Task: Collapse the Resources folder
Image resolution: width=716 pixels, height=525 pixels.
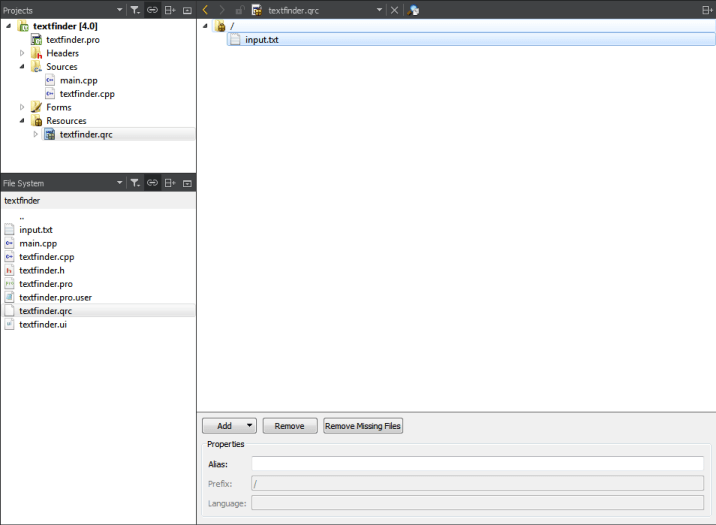Action: pyautogui.click(x=22, y=121)
